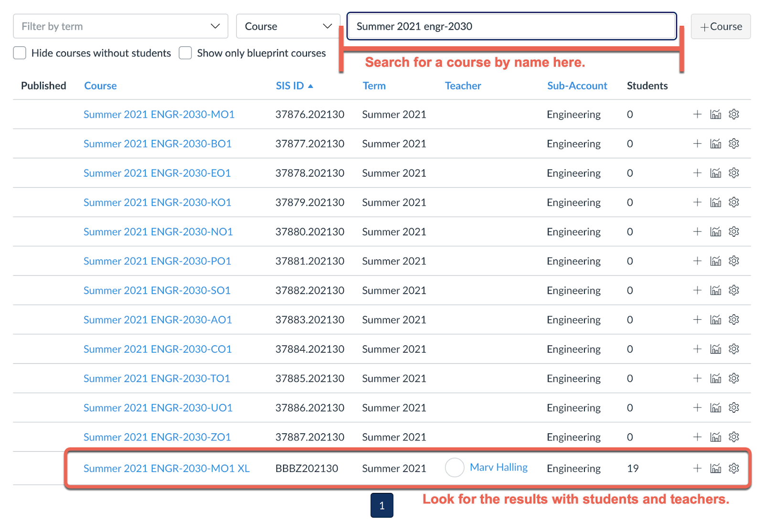Add users to ENGR-2030-MO1 via plus icon
Screen dimensions: 764x532
click(x=697, y=114)
